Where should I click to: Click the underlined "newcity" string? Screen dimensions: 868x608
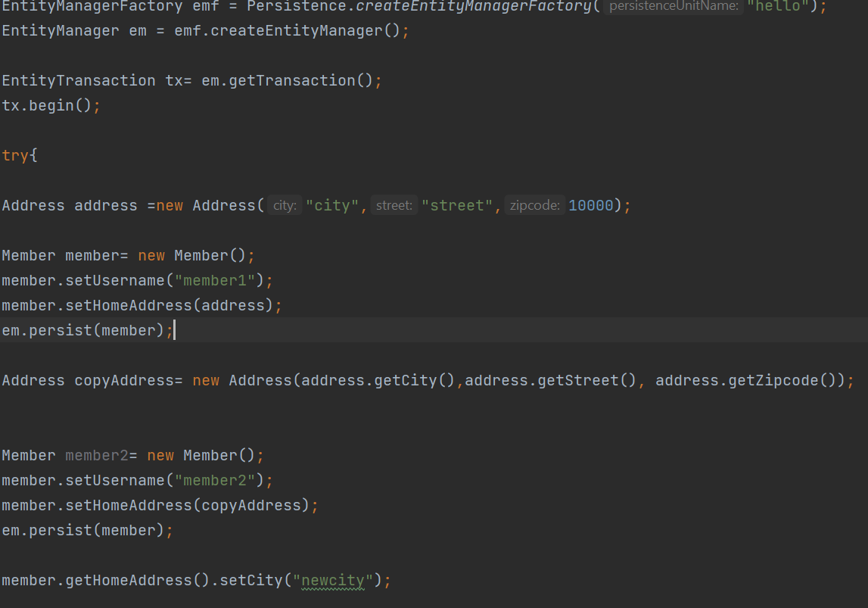click(x=333, y=581)
